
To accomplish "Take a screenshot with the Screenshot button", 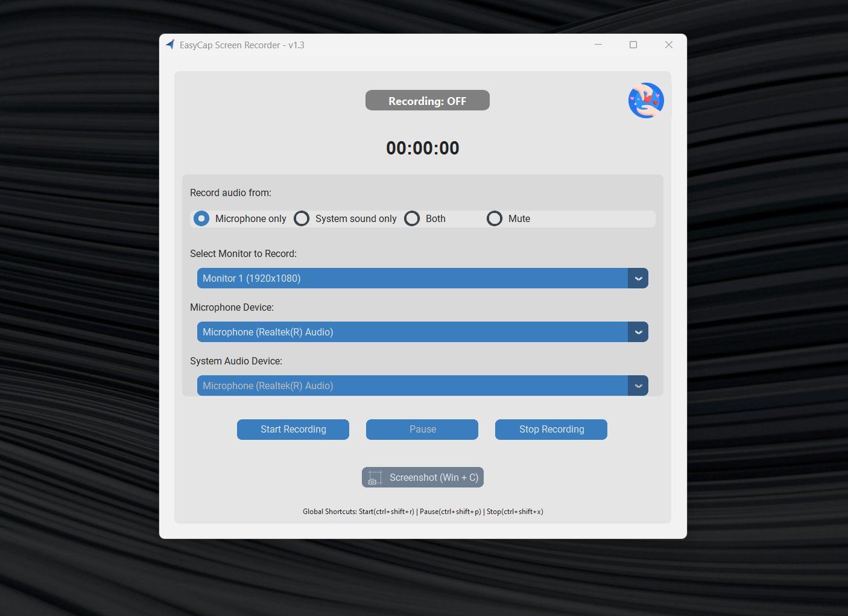I will 422,477.
